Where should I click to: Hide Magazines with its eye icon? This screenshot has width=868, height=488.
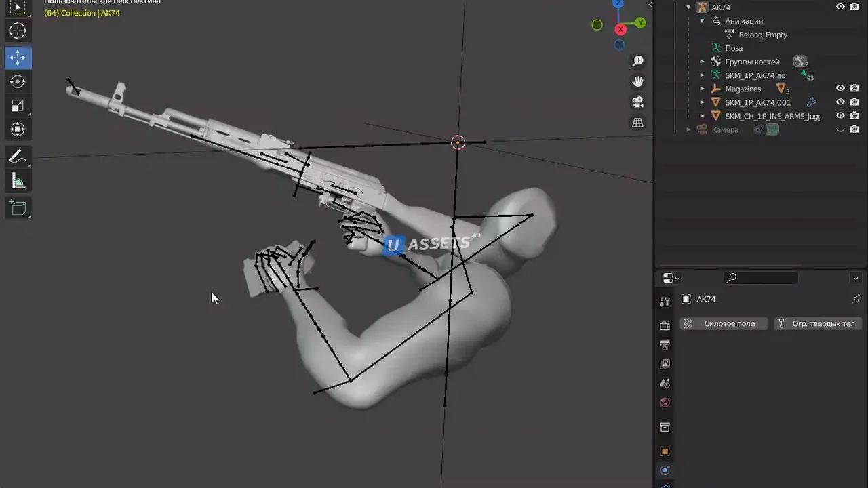[840, 88]
